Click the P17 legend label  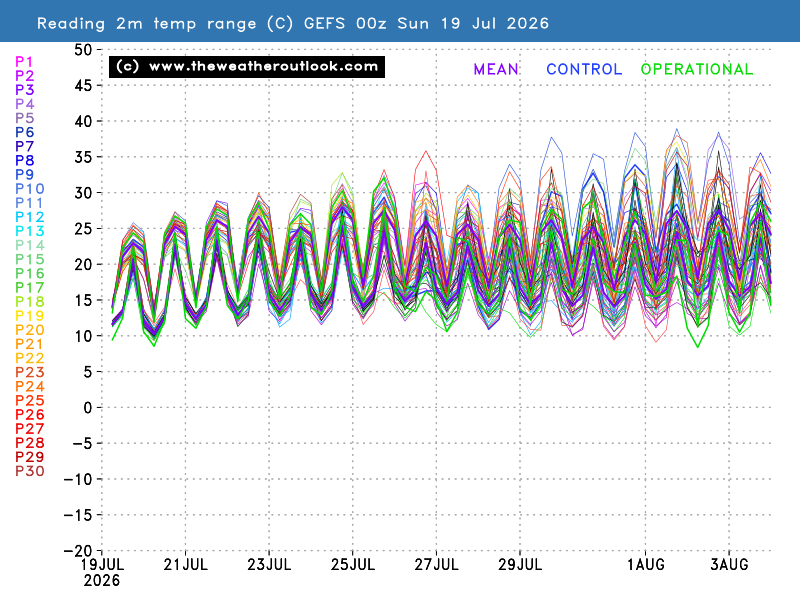point(30,288)
